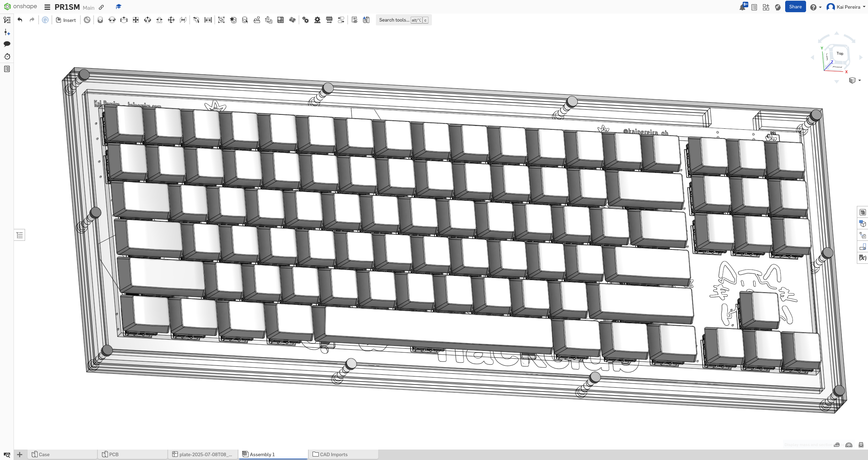This screenshot has height=460, width=868.
Task: Click Share button
Action: point(795,7)
